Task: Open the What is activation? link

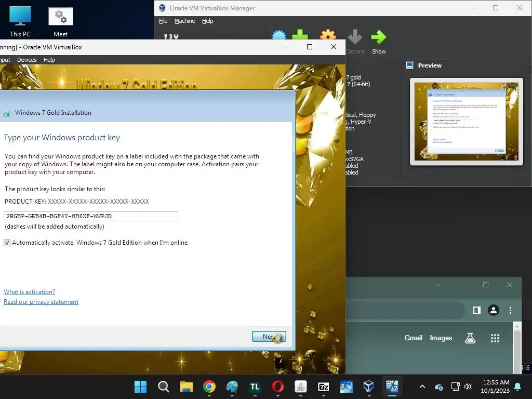Action: coord(29,292)
